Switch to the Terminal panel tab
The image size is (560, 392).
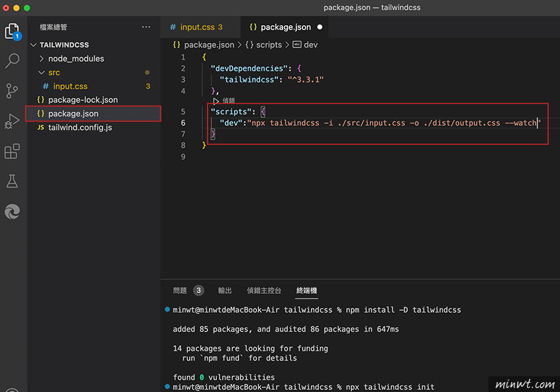tap(306, 291)
